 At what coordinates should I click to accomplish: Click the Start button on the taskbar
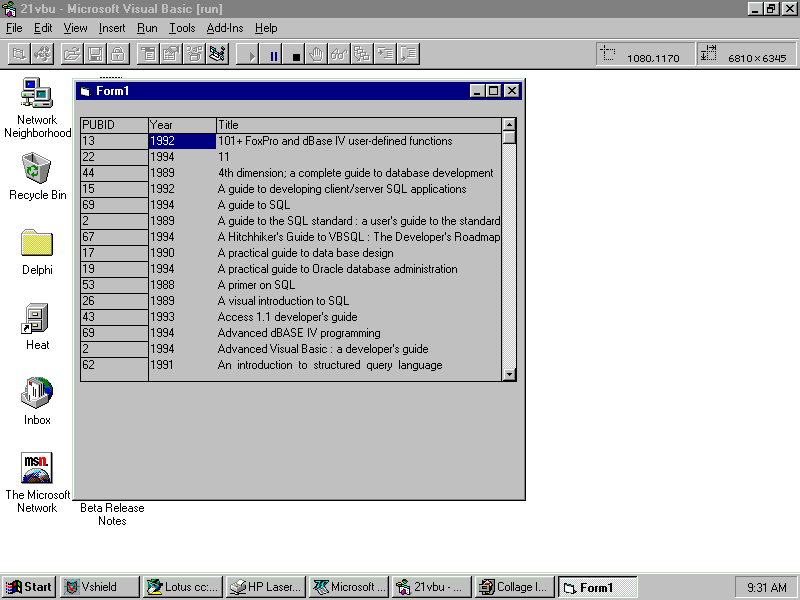(29, 587)
